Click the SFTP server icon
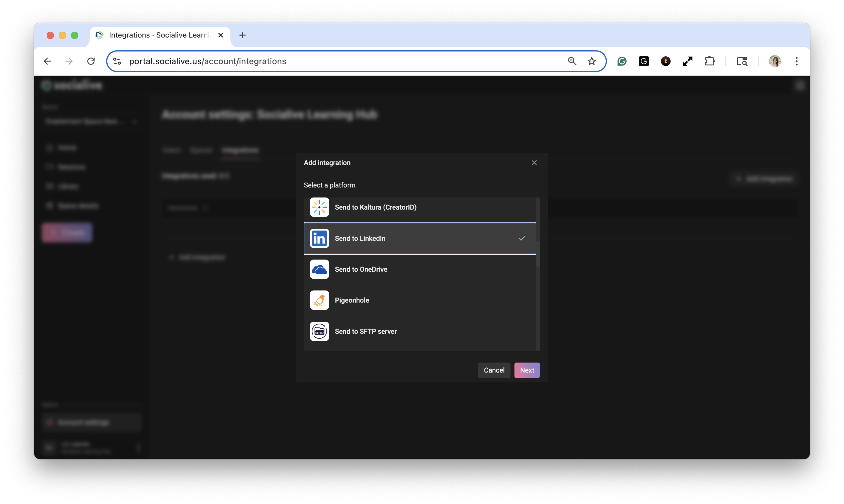This screenshot has height=504, width=844. tap(319, 331)
